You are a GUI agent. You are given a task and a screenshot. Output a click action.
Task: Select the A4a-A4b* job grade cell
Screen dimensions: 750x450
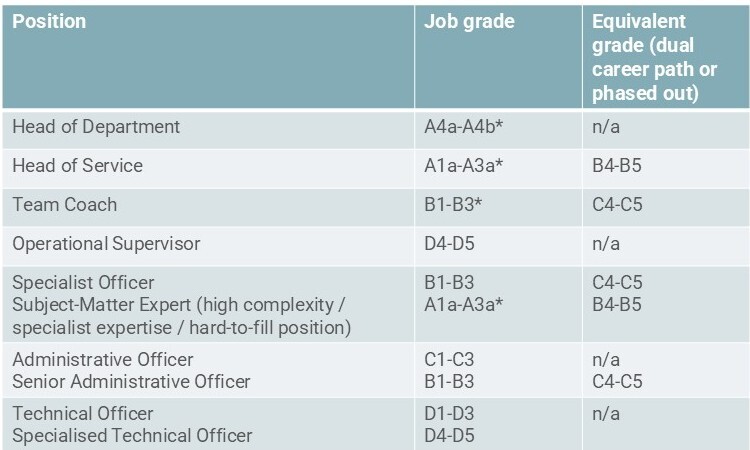click(498, 128)
